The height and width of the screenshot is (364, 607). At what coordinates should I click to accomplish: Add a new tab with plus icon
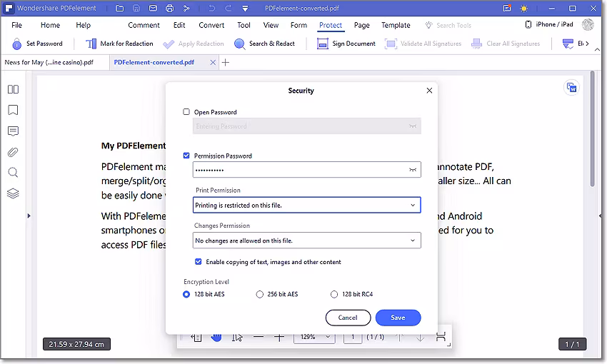click(226, 62)
